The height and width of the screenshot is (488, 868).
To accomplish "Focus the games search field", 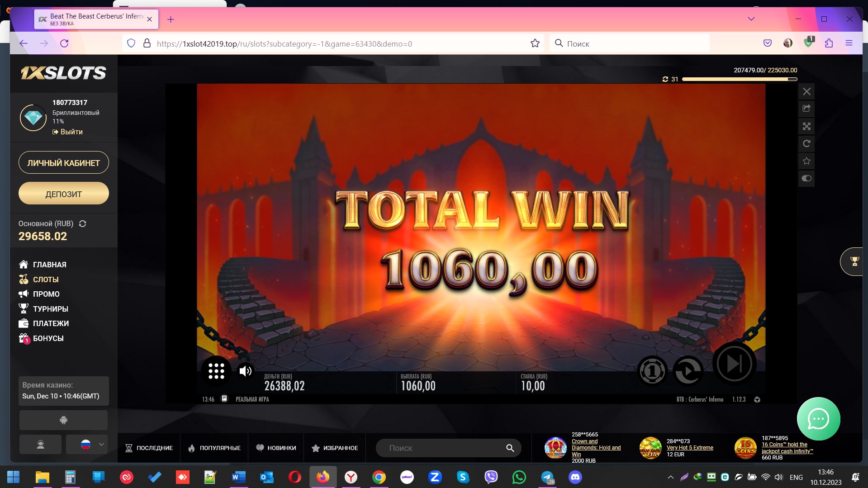I will pos(443,448).
